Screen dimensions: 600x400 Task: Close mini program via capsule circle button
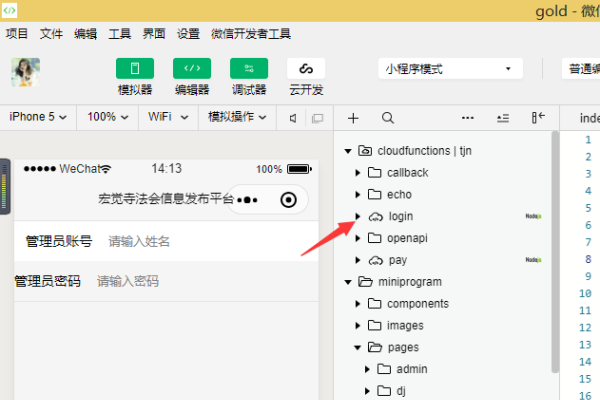[289, 200]
